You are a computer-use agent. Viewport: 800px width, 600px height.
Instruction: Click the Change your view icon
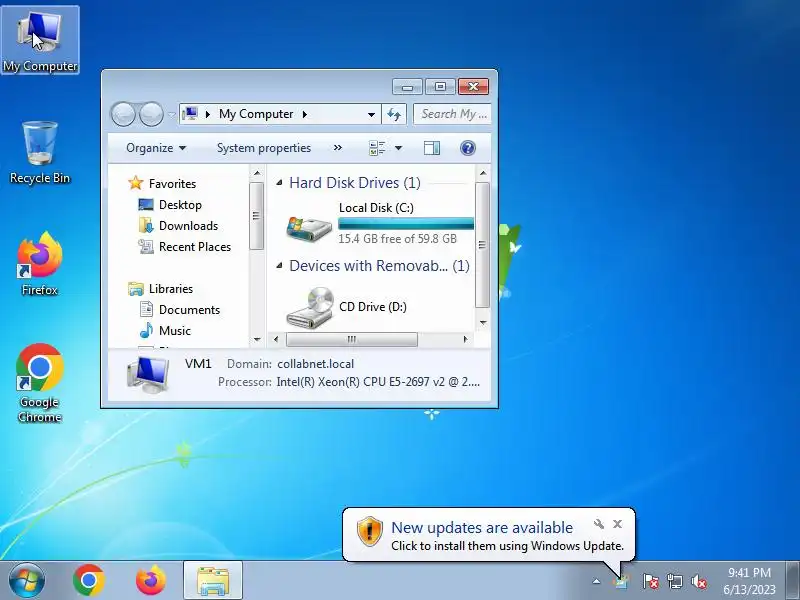377,148
